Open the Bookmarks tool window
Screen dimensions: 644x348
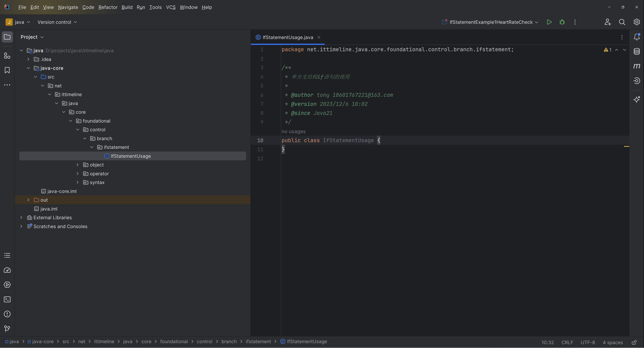[7, 70]
